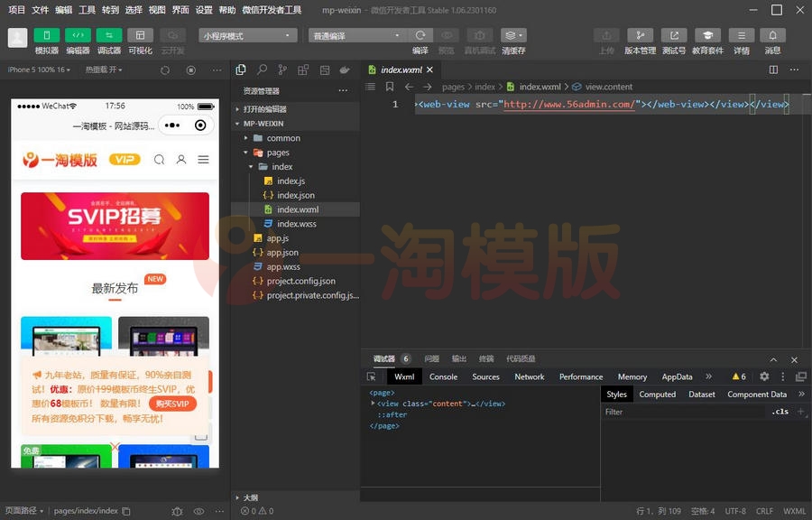812x520 pixels.
Task: Close the debugger panel with X
Action: [x=794, y=359]
